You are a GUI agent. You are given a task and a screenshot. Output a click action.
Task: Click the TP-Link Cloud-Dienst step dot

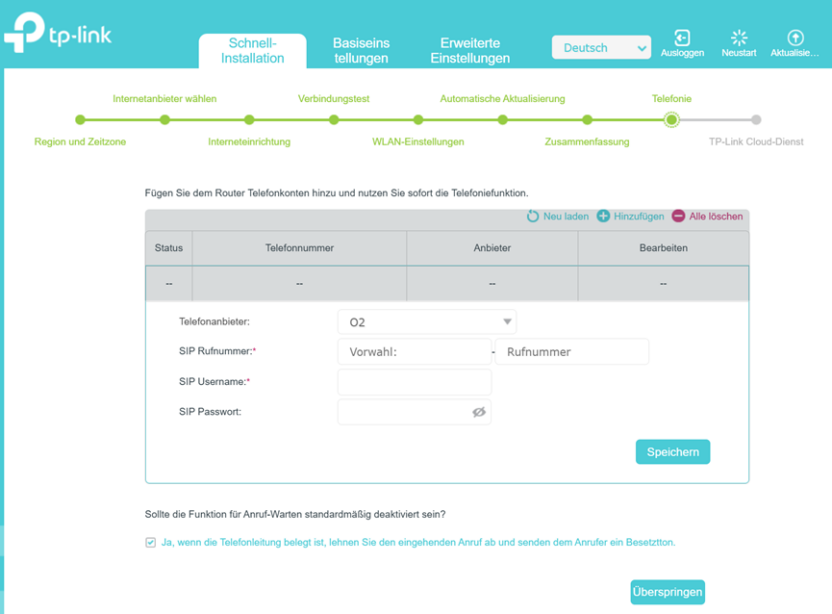(756, 120)
